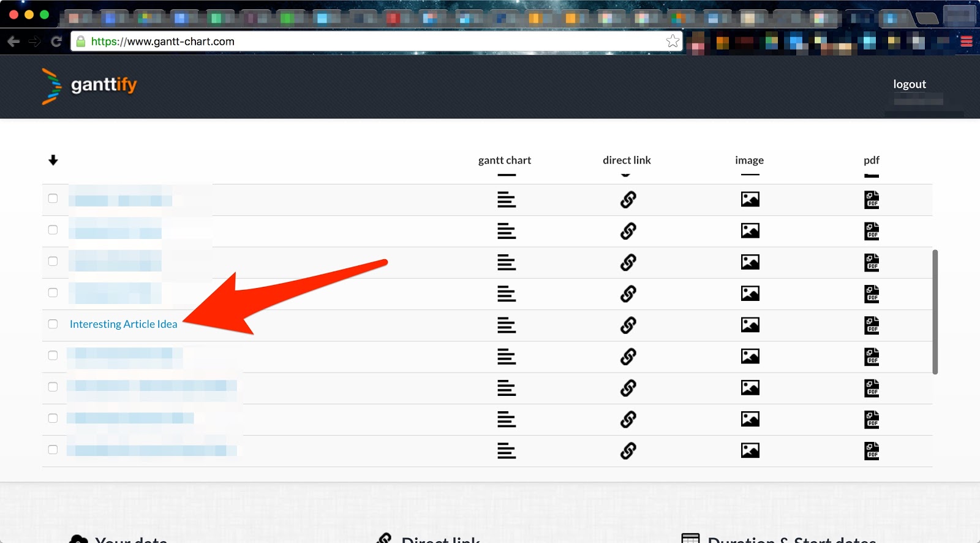Tick the first row checkbox
The image size is (980, 543).
point(53,199)
